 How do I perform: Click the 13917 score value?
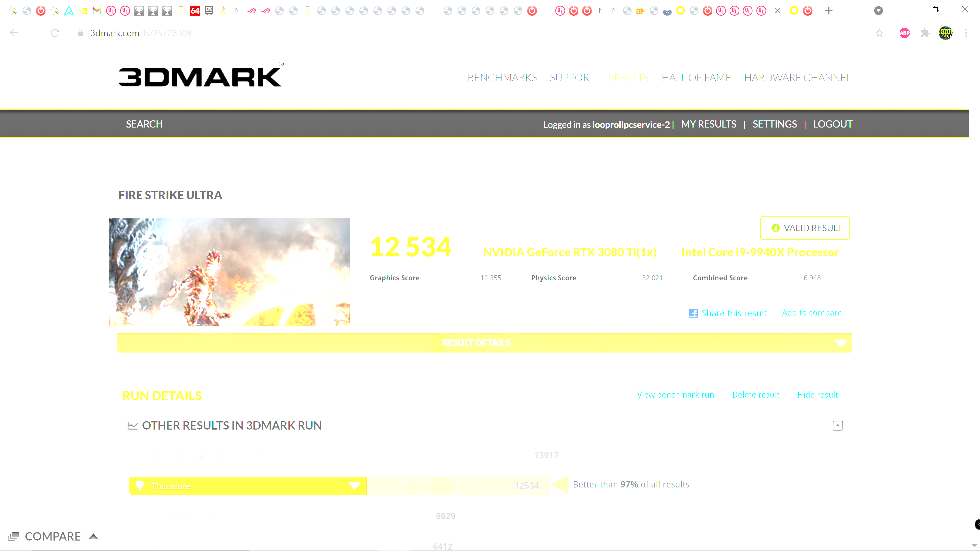546,455
